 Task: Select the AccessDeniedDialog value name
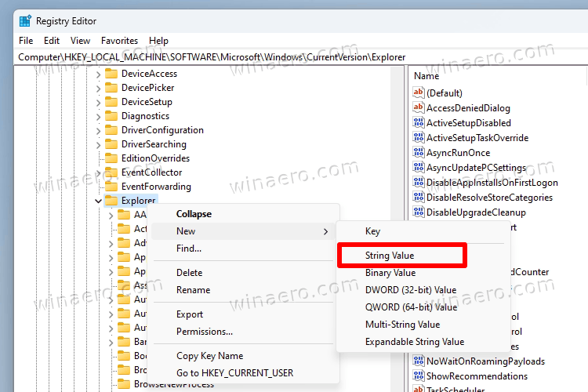tap(468, 108)
